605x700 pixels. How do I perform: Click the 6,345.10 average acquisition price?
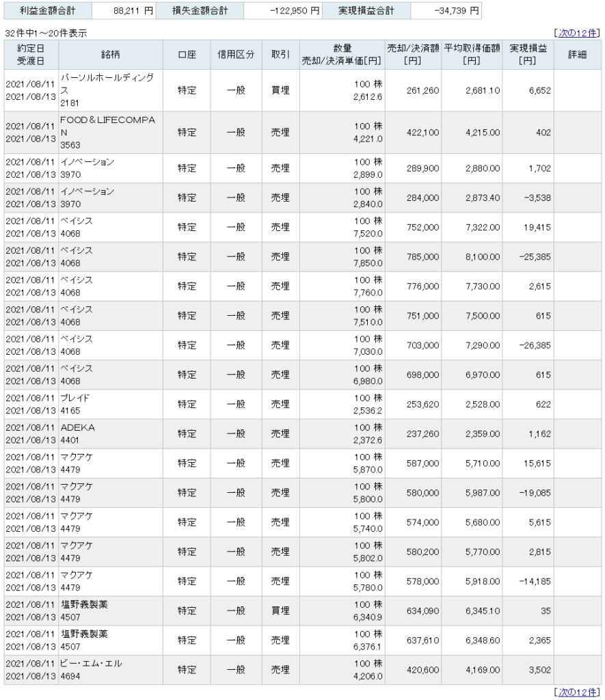coord(483,610)
